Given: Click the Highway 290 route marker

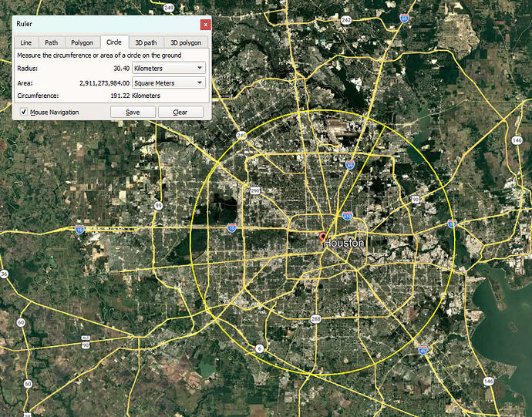Looking at the screenshot, I should 255,190.
